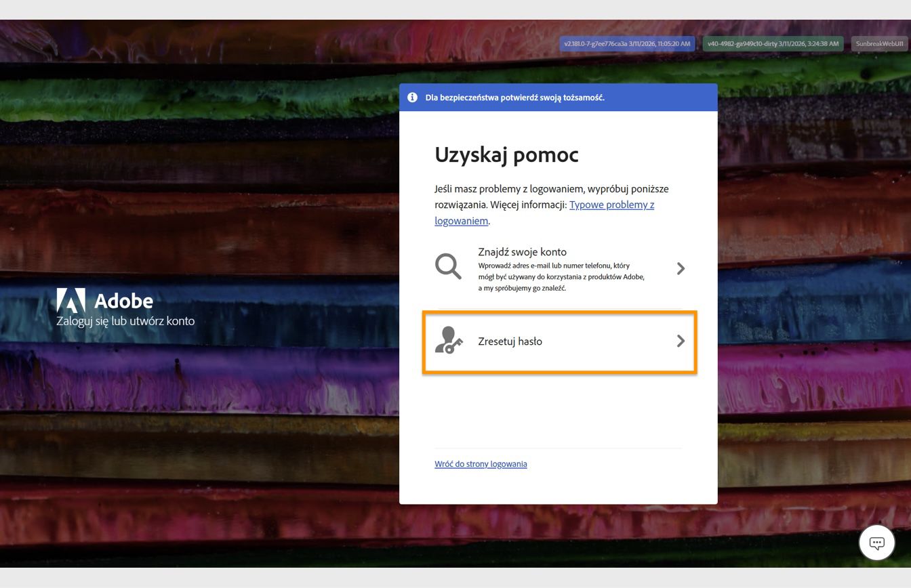Click the blue identity confirmation banner
The height and width of the screenshot is (588, 911).
(558, 97)
